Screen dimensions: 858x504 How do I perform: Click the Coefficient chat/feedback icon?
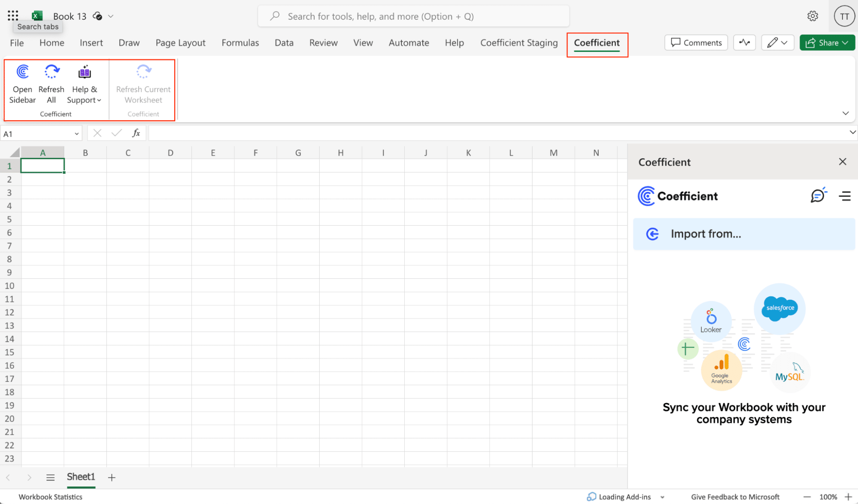click(817, 196)
